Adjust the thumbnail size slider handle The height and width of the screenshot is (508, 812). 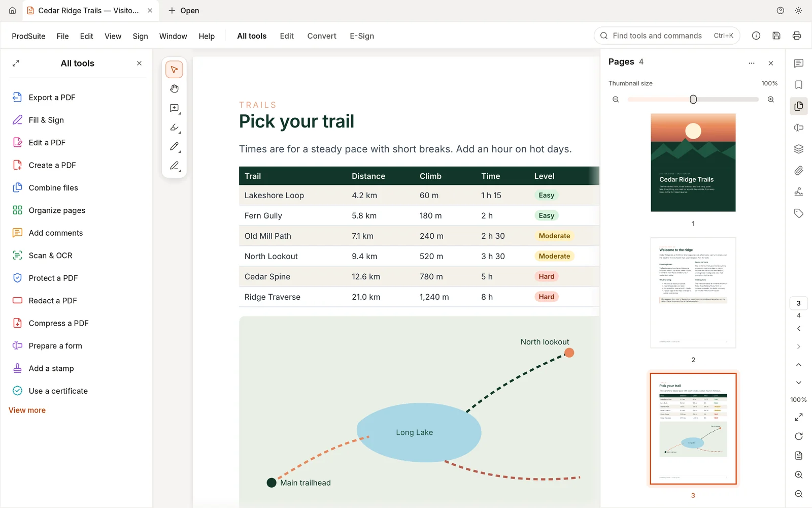coord(693,100)
